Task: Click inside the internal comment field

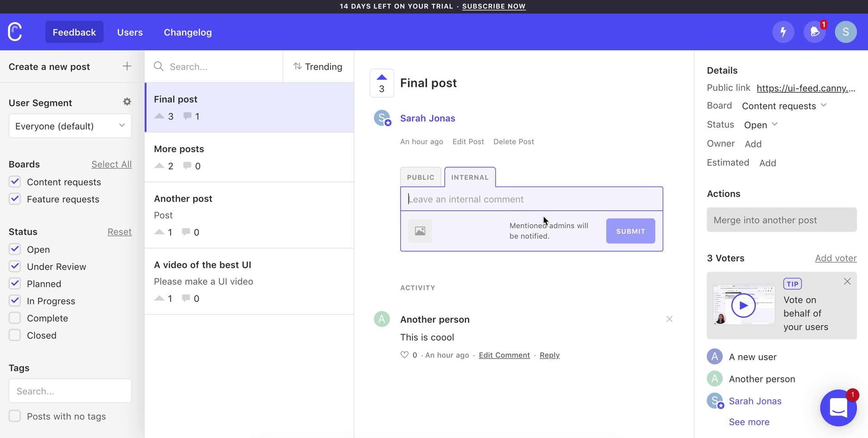Action: pyautogui.click(x=531, y=199)
